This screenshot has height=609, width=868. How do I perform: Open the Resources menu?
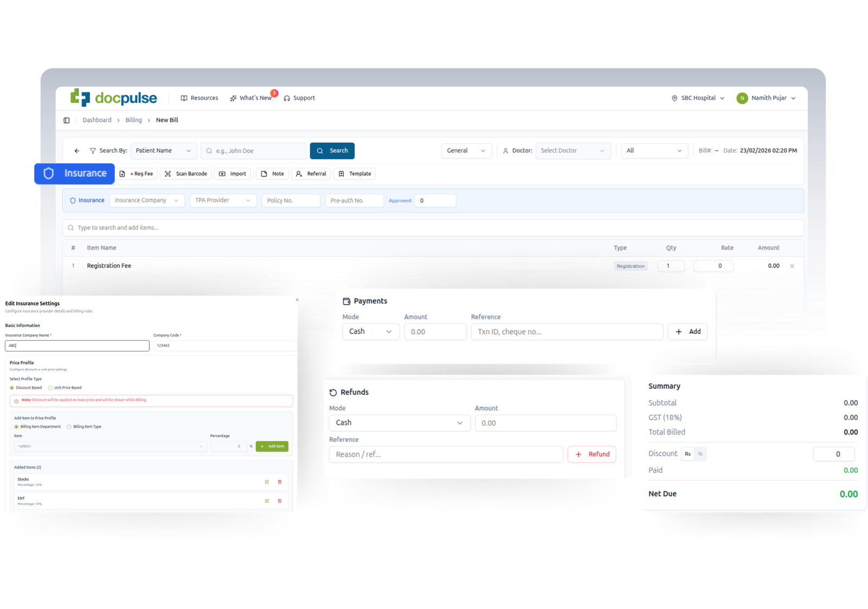[199, 98]
